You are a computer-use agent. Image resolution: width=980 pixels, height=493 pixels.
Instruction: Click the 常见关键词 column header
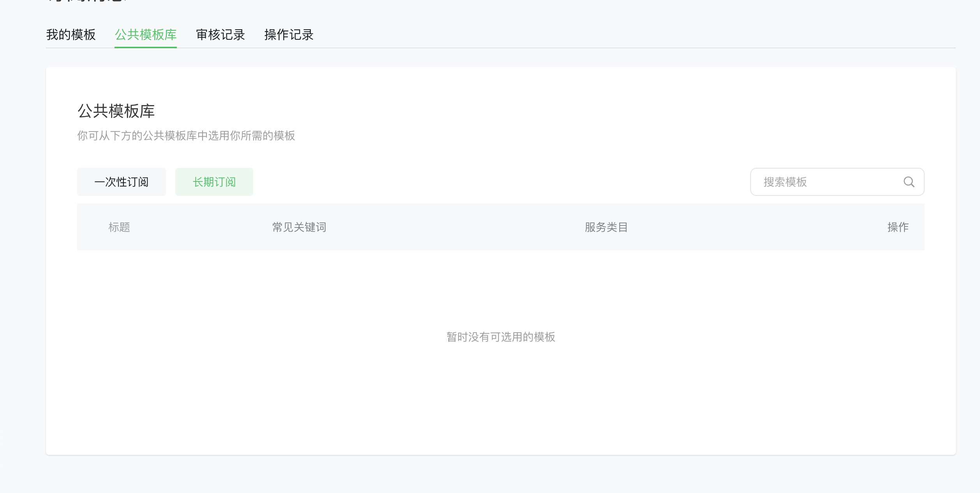(299, 227)
